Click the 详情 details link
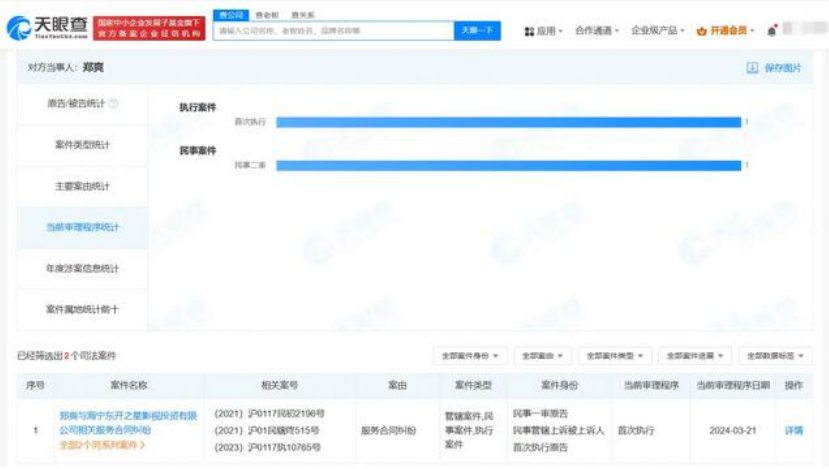This screenshot has height=469, width=829. tap(794, 431)
